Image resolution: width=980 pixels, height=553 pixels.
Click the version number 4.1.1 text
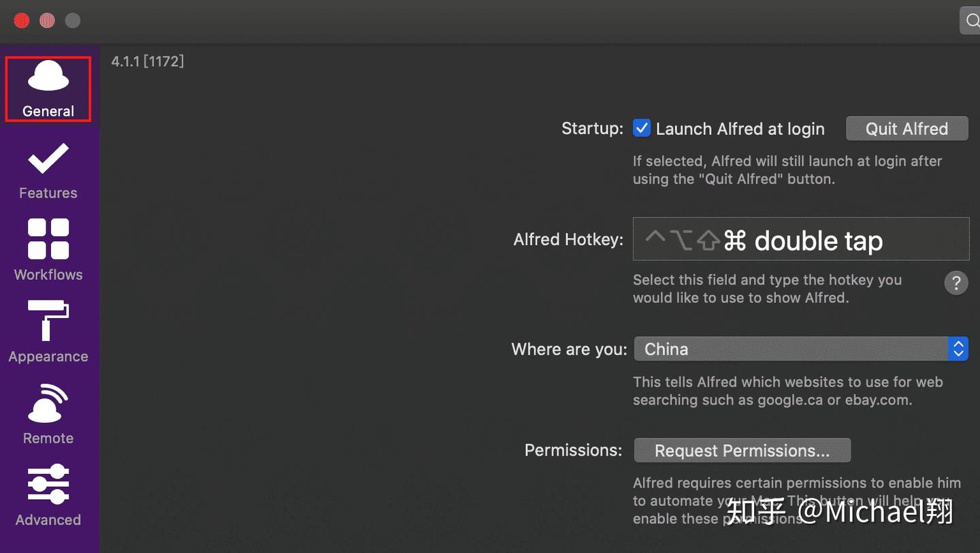click(147, 62)
